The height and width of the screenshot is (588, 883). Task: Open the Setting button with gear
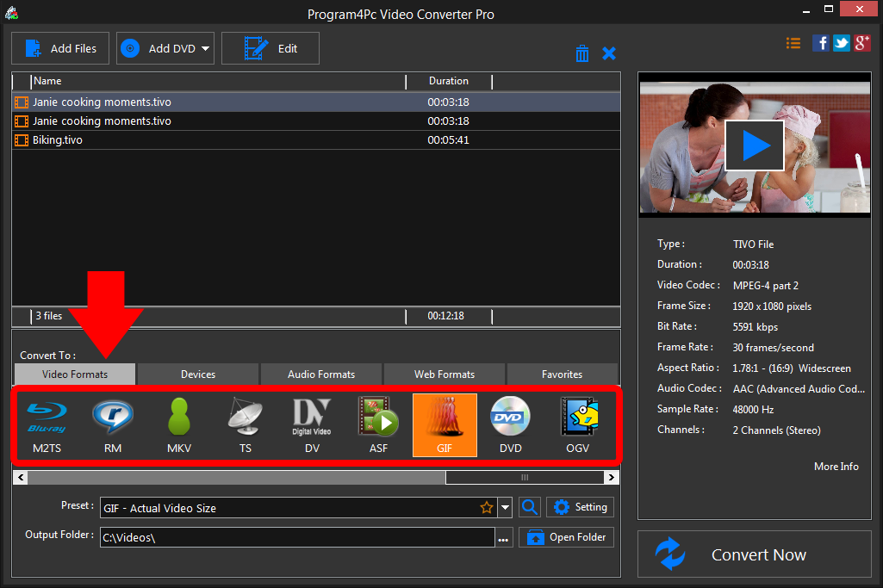(580, 507)
